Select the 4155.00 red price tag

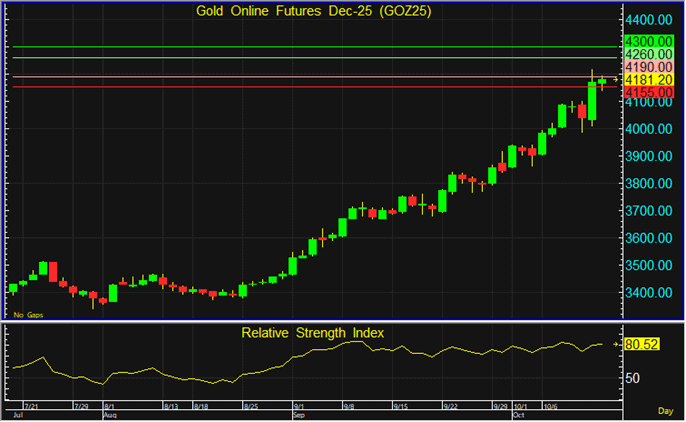(647, 92)
